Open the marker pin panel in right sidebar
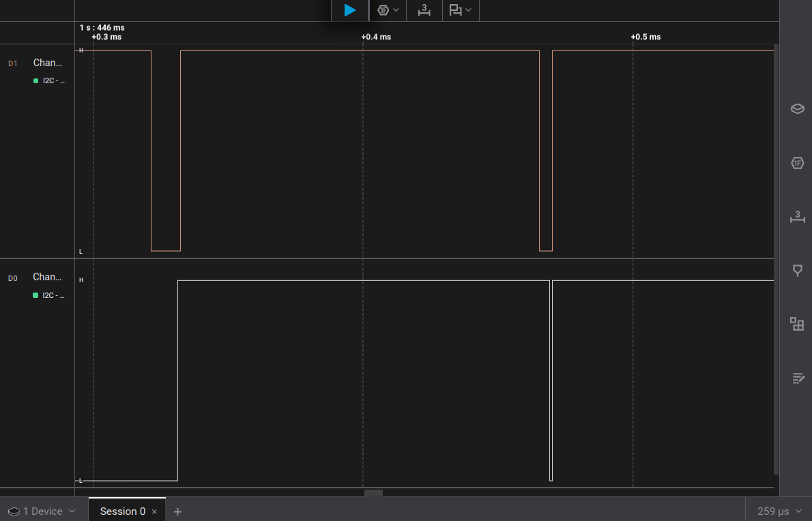The width and height of the screenshot is (812, 521). 797,271
